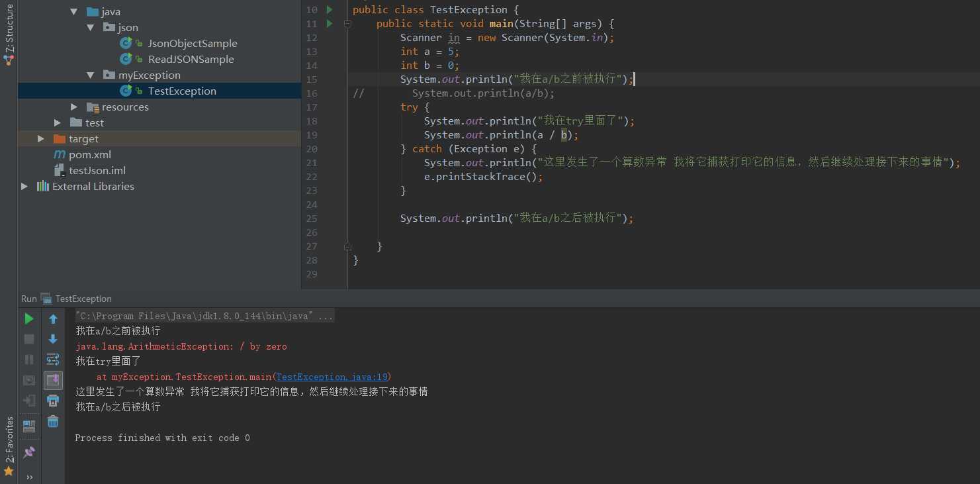Select testJson.iml file in project tree

(97, 171)
